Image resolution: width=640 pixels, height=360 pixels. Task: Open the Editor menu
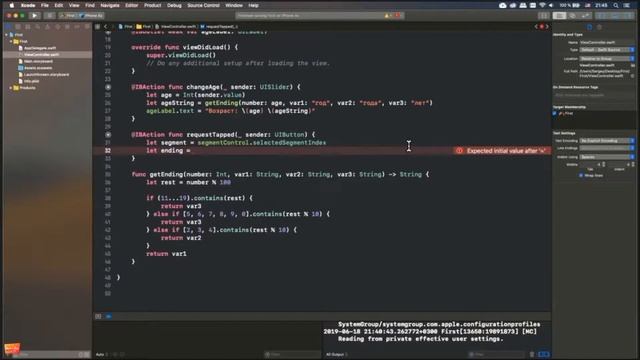(131, 5)
